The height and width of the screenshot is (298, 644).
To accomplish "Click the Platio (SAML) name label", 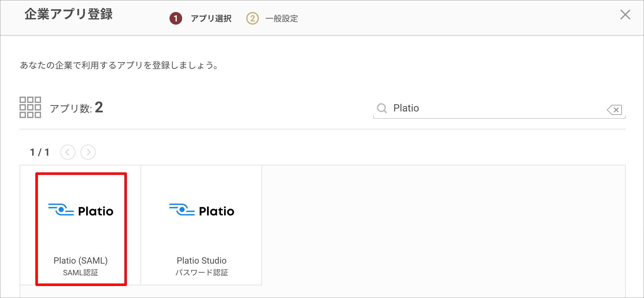I will [81, 260].
